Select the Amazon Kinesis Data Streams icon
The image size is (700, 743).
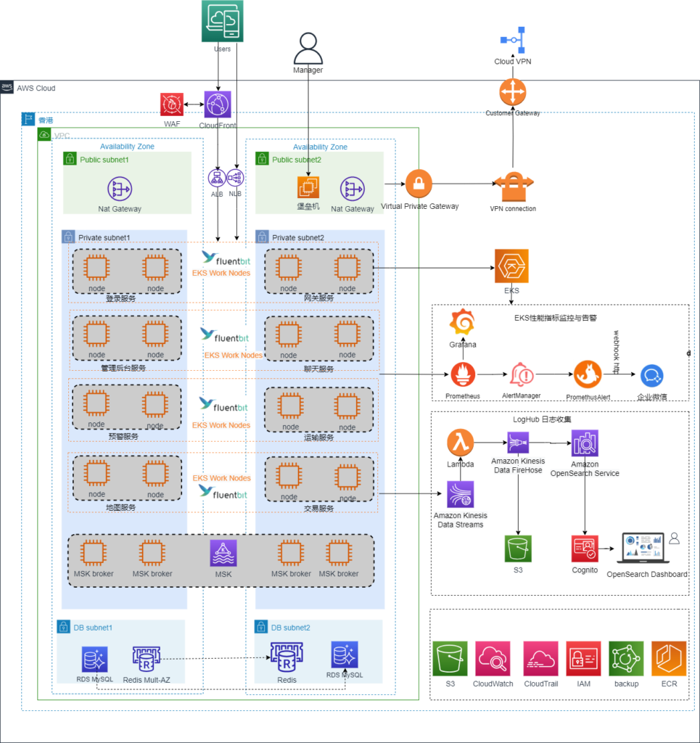click(x=461, y=495)
